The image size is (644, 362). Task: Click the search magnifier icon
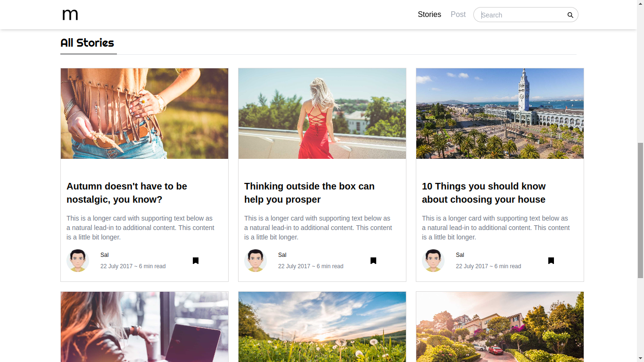click(x=570, y=15)
